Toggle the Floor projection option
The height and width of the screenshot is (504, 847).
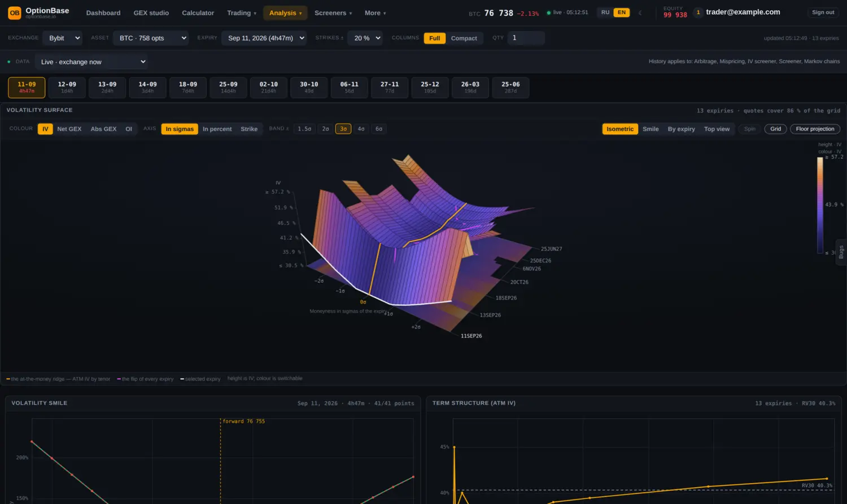point(815,129)
